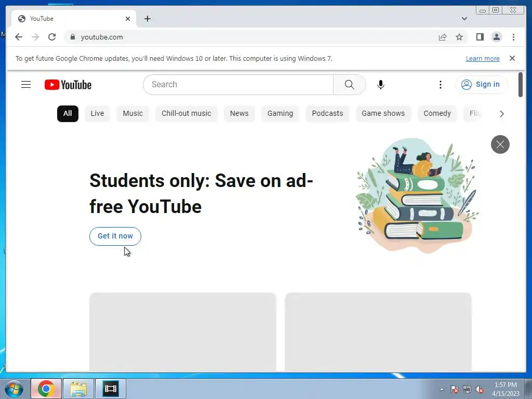This screenshot has width=532, height=399.
Task: Open the Windows Start menu
Action: click(14, 389)
